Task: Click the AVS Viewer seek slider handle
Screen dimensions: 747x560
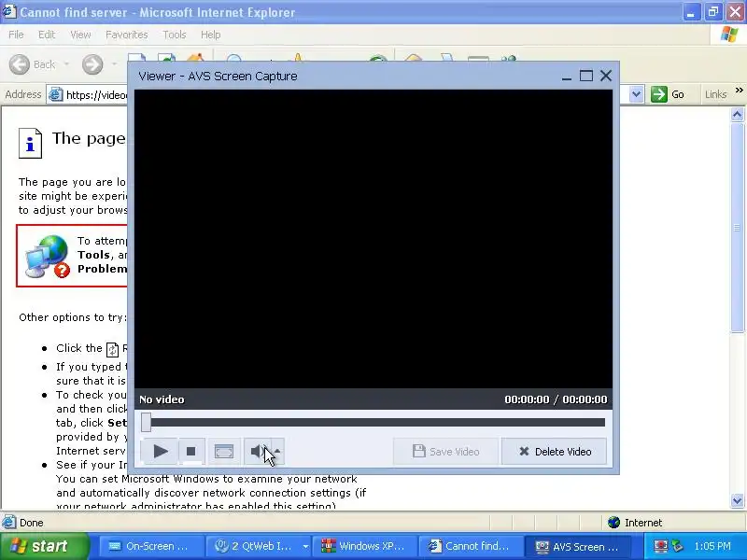Action: click(x=146, y=423)
